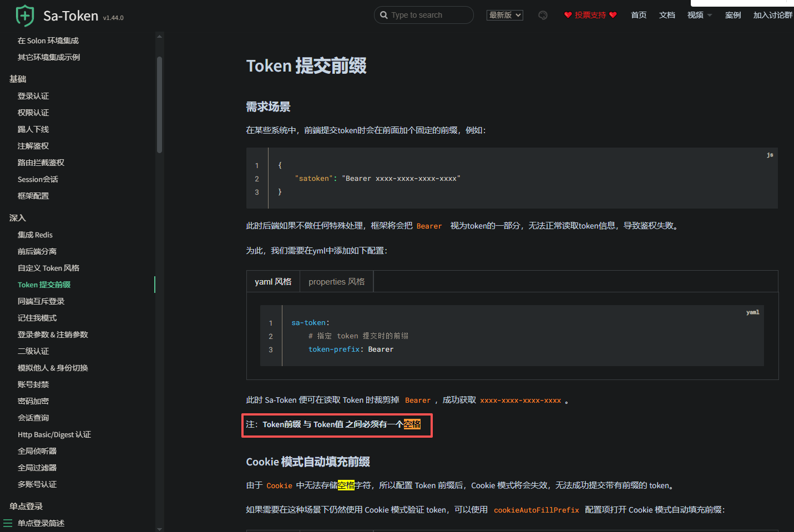This screenshot has height=532, width=794.
Task: Open sidebar item 全局过滤器
Action: coord(37,468)
